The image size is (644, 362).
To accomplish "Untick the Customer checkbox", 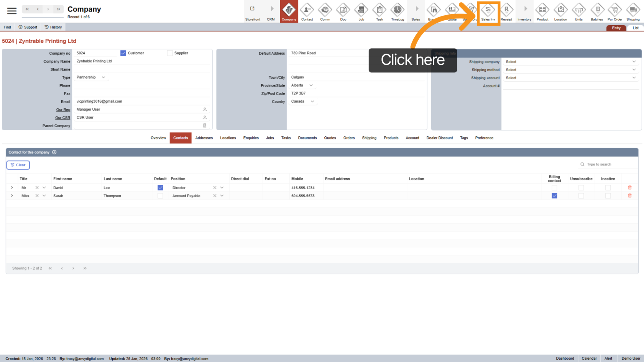I will pyautogui.click(x=123, y=53).
